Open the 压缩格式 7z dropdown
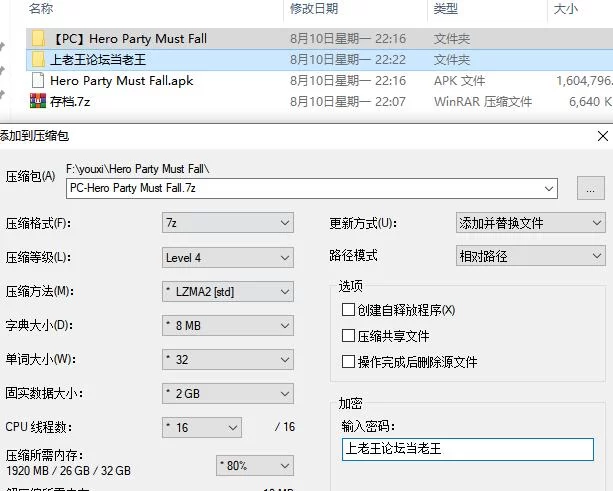This screenshot has width=613, height=491. click(228, 223)
